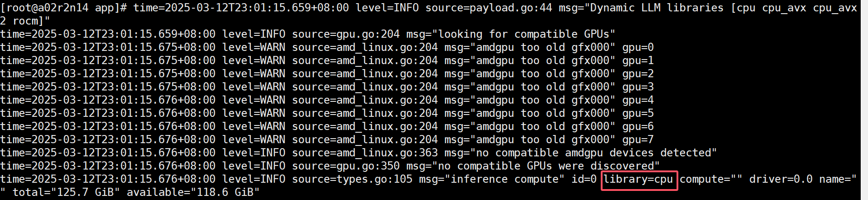Click source=gpu.go:204 in the log
This screenshot has width=868, height=200.
pos(346,34)
